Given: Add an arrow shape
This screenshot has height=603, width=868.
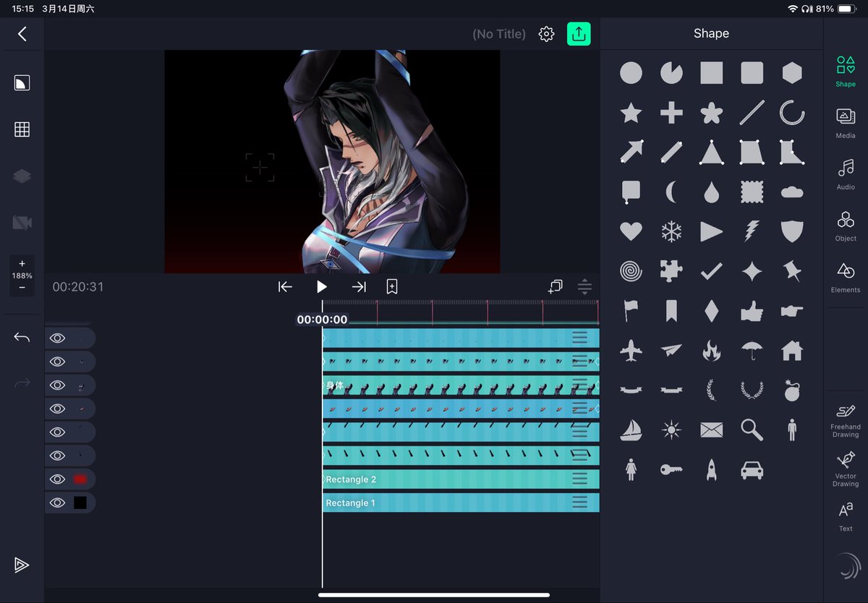Looking at the screenshot, I should [631, 152].
